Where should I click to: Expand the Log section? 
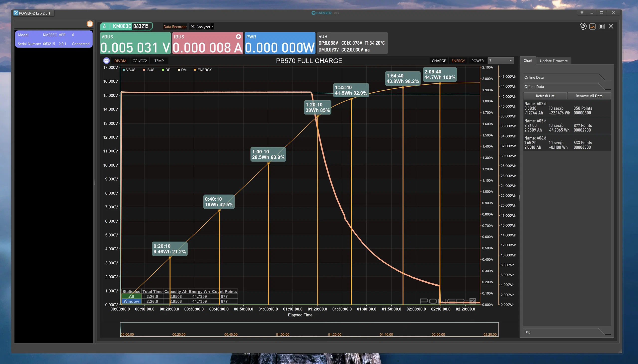point(567,331)
